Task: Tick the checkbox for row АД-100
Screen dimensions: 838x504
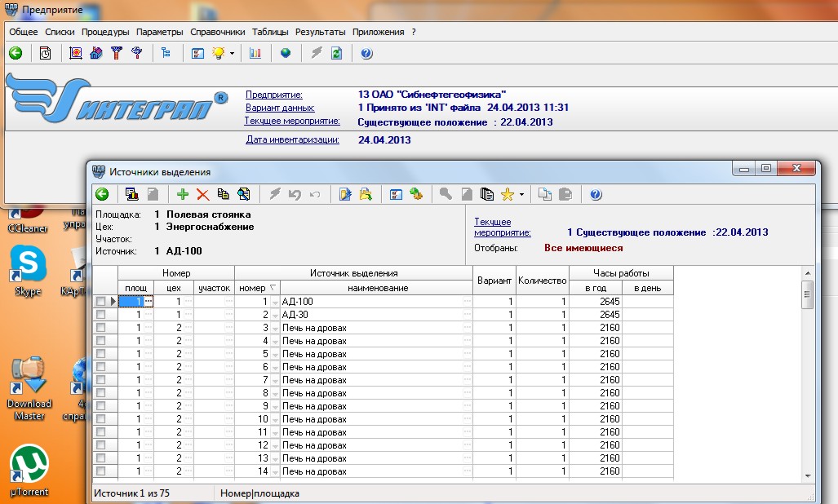Action: (x=101, y=302)
